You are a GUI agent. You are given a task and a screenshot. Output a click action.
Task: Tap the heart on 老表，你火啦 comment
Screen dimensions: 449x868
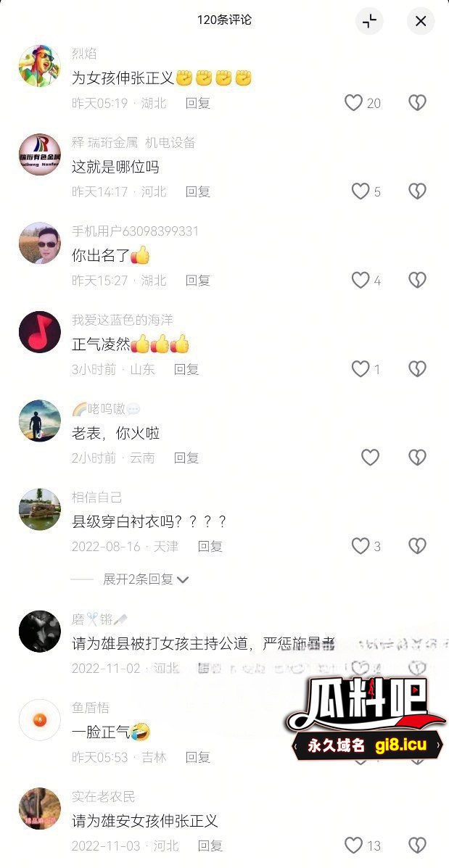pos(371,458)
